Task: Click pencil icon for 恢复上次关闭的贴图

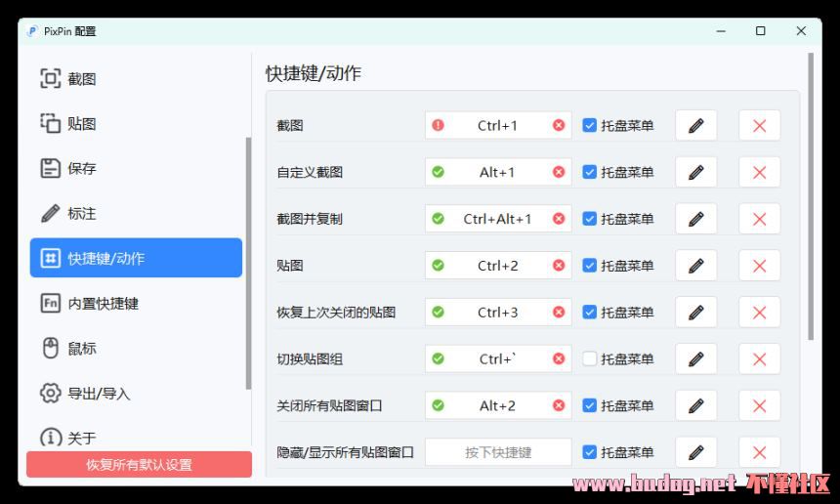Action: 695,313
